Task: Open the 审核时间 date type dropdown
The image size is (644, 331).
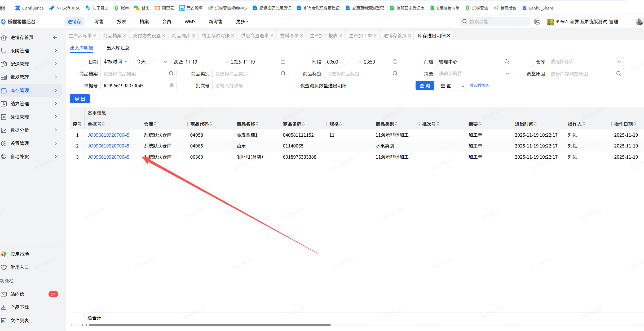Action: (116, 62)
